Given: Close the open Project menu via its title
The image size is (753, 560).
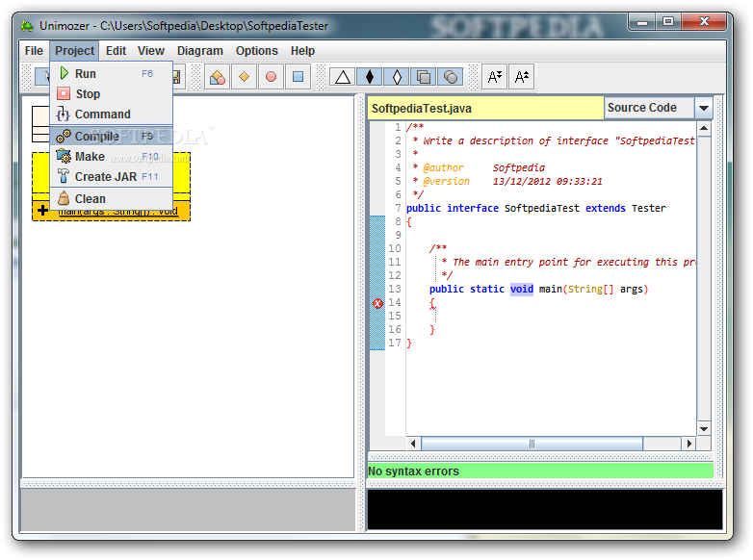Looking at the screenshot, I should click(x=74, y=51).
